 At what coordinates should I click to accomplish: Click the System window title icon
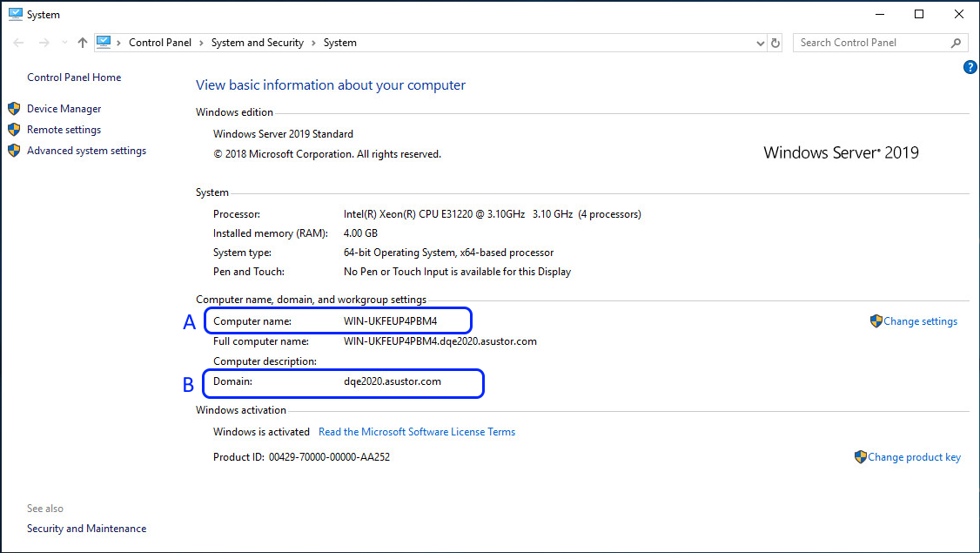click(x=16, y=14)
